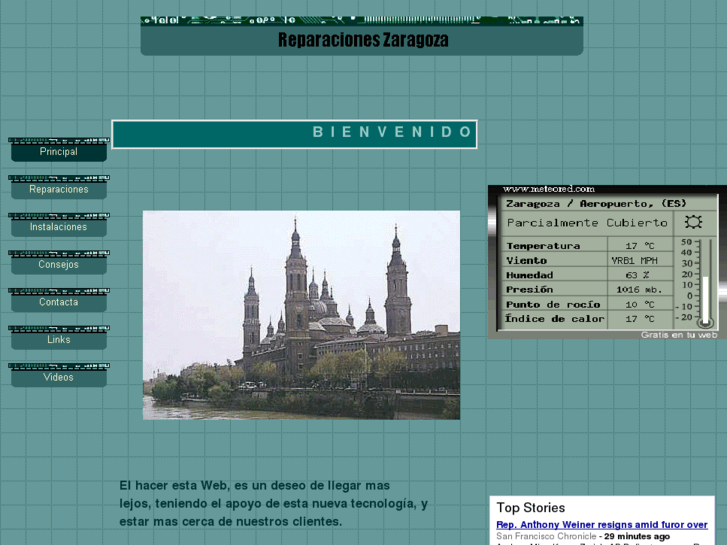Click the 'Gratis en tu web' link
727x545 pixels.
click(679, 335)
